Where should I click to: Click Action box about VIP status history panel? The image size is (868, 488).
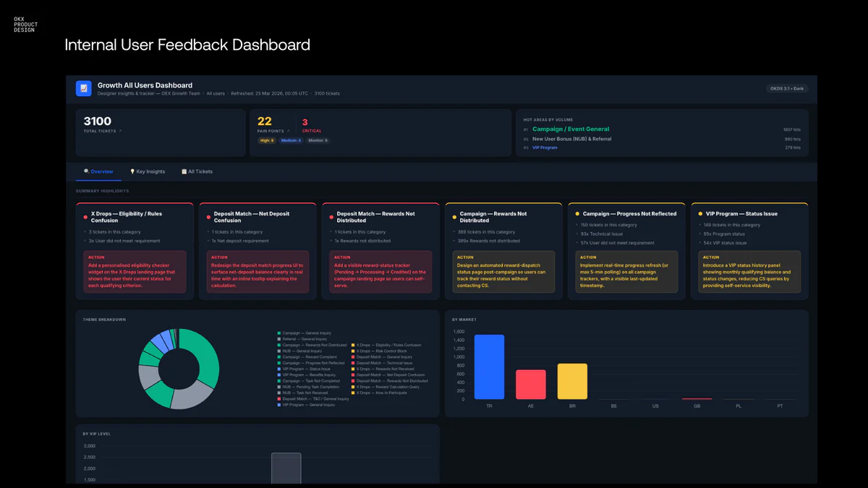point(749,272)
